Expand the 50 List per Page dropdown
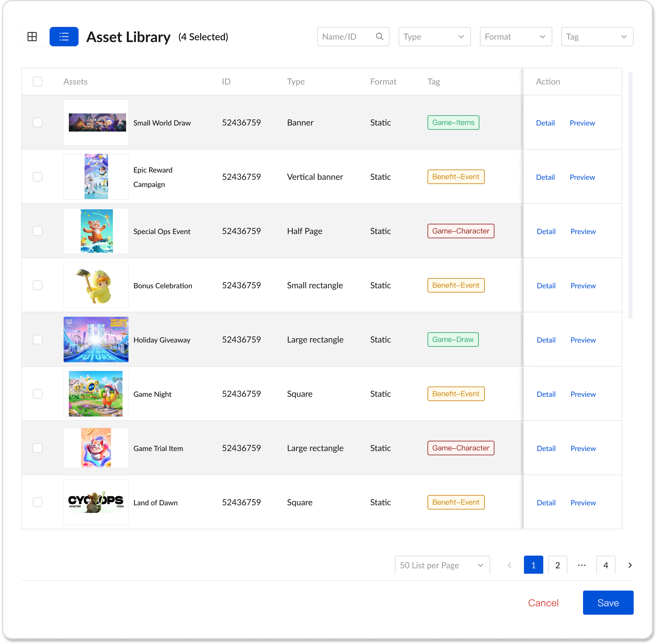Screen dimensions: 656x644 (442, 565)
